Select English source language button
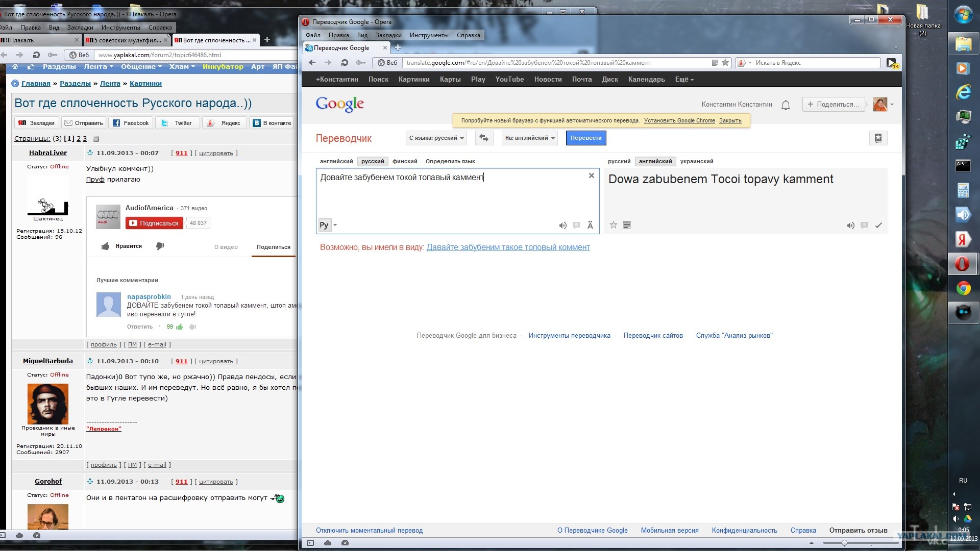This screenshot has height=551, width=980. click(x=336, y=161)
